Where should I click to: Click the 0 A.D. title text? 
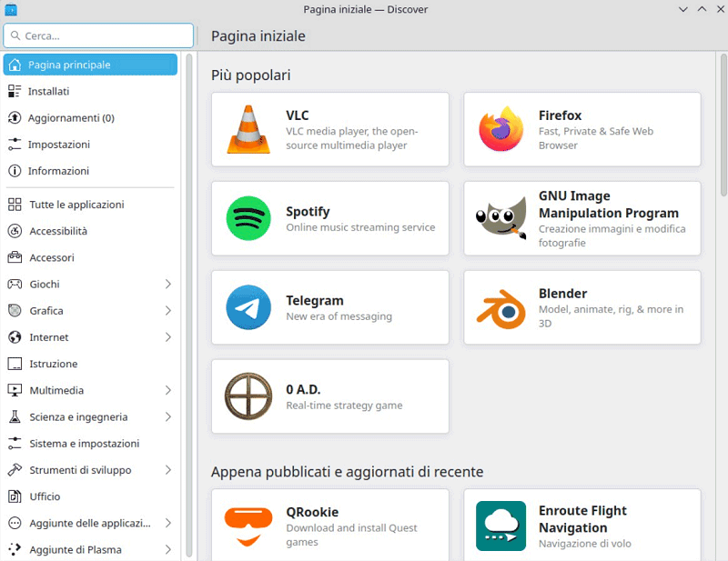(303, 389)
